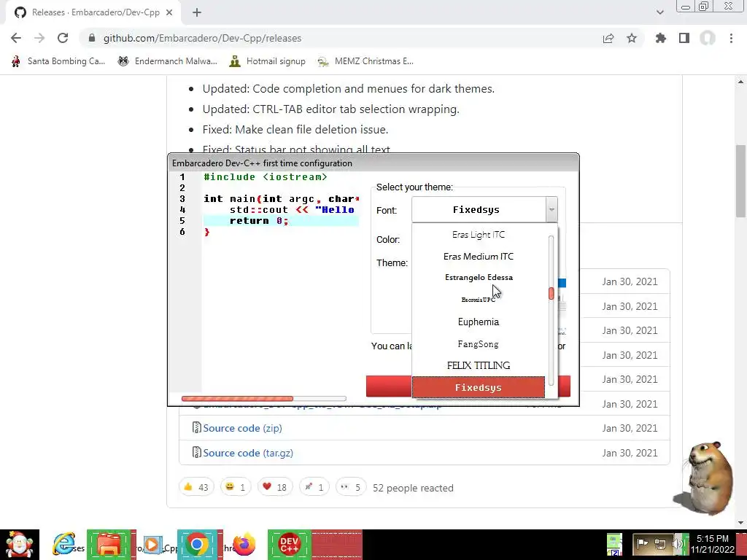Screen dimensions: 747x560
Task: Open a new browser tab
Action: (197, 12)
